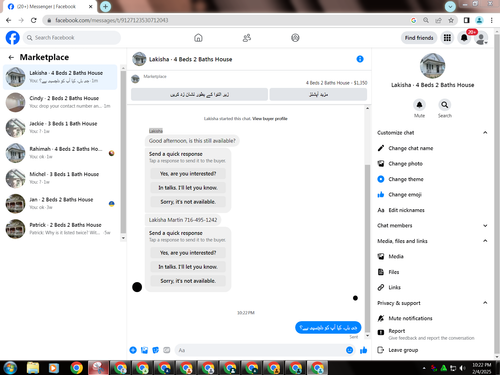Open Patrick - 2 Beds 2 Baths House chat
This screenshot has height=375, width=500.
(x=60, y=229)
